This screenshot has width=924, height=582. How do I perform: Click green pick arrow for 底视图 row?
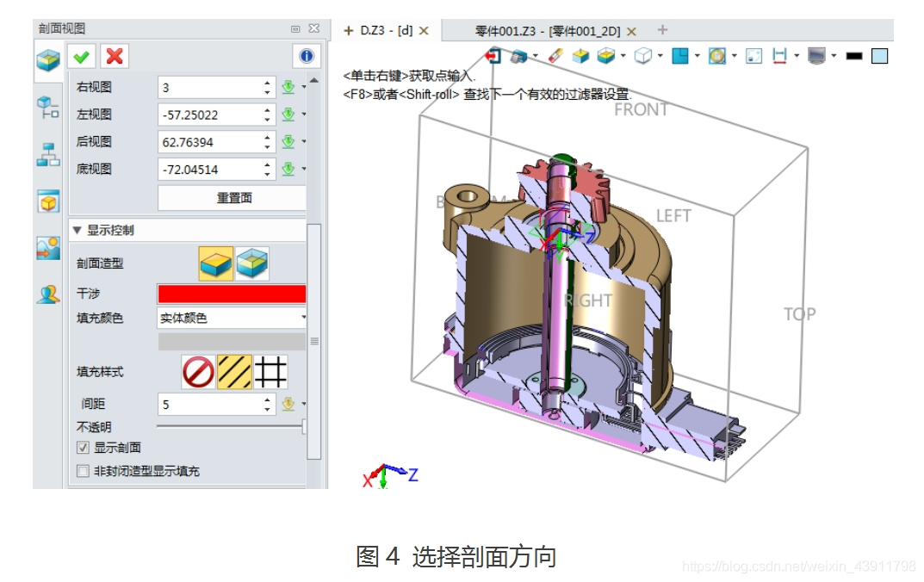coord(288,169)
